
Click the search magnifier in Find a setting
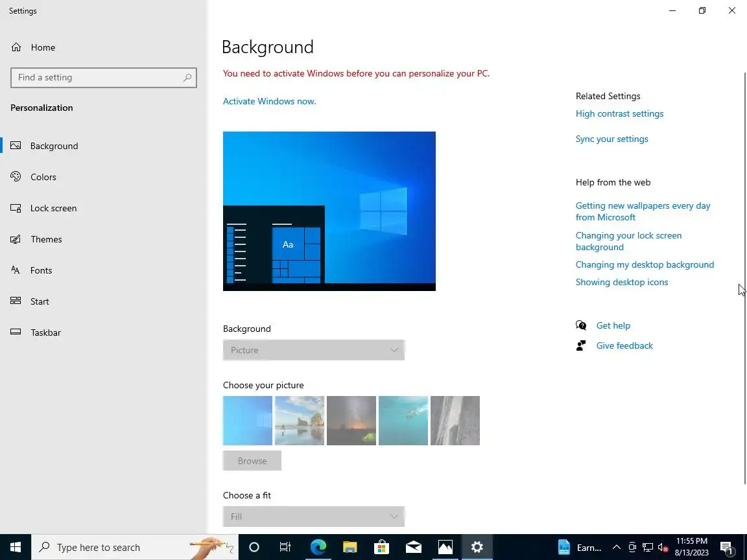(x=187, y=78)
